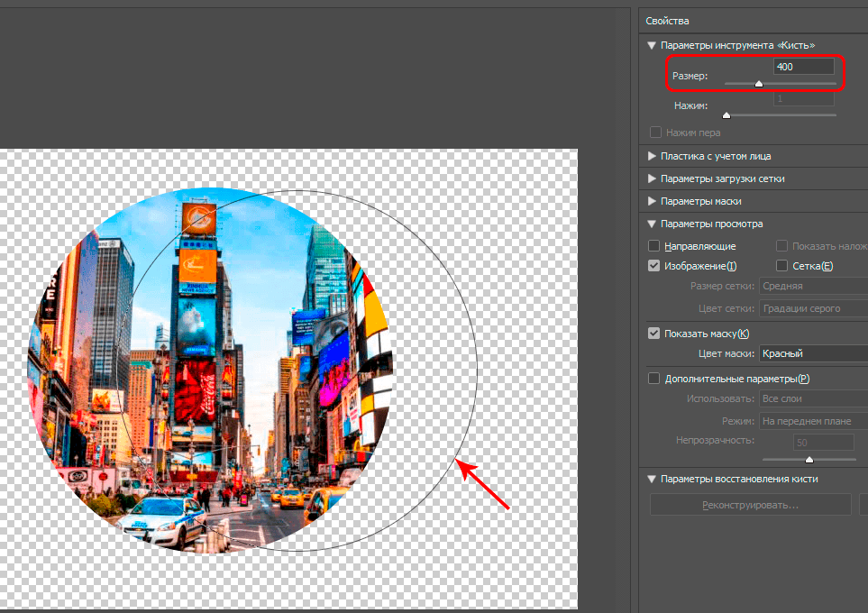The width and height of the screenshot is (868, 613).
Task: Enable the Дополнительные параметры checkbox
Action: tap(655, 379)
